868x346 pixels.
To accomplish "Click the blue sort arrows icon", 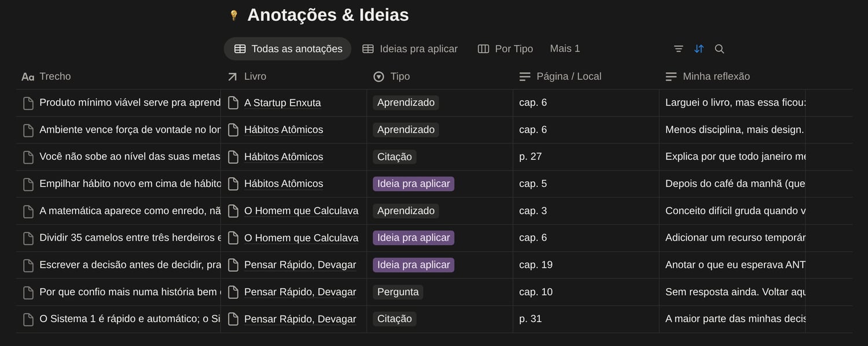I will pyautogui.click(x=699, y=49).
